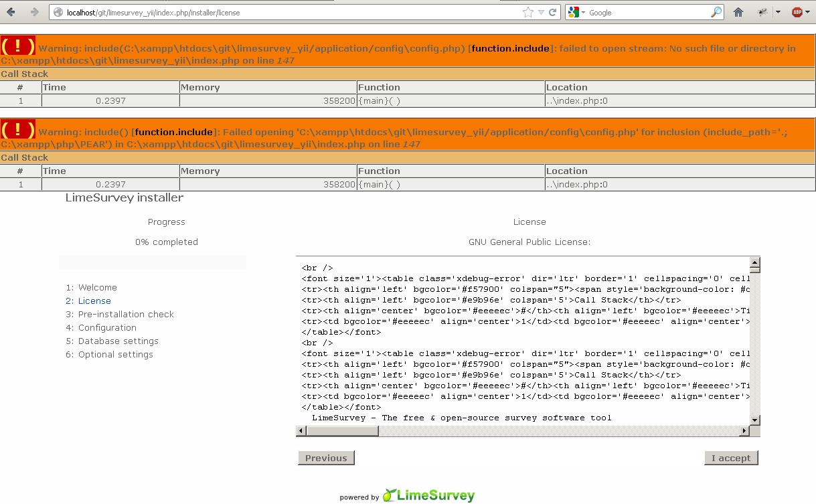Click the license box scroll down arrow
Screen dimensions: 816x504
pos(754,420)
